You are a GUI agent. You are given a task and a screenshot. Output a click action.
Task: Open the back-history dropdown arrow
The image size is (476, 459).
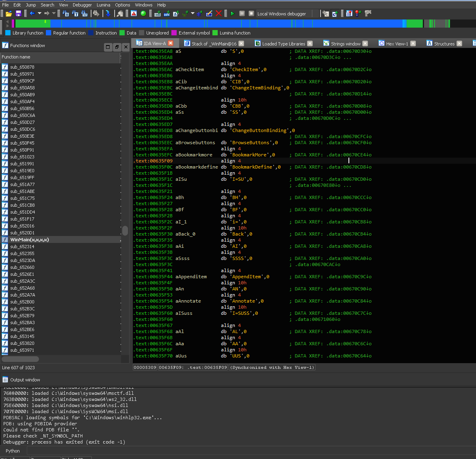point(39,13)
